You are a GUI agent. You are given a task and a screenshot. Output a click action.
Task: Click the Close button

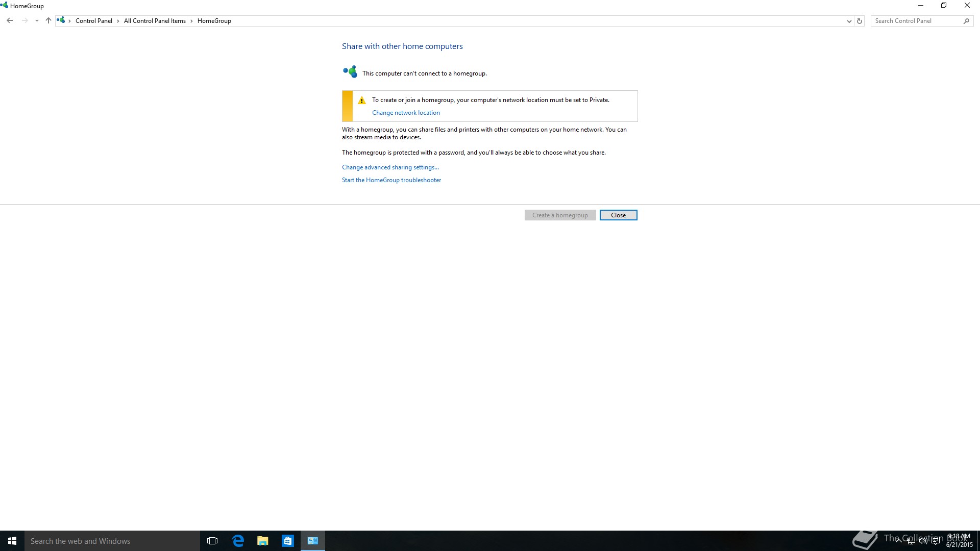618,215
